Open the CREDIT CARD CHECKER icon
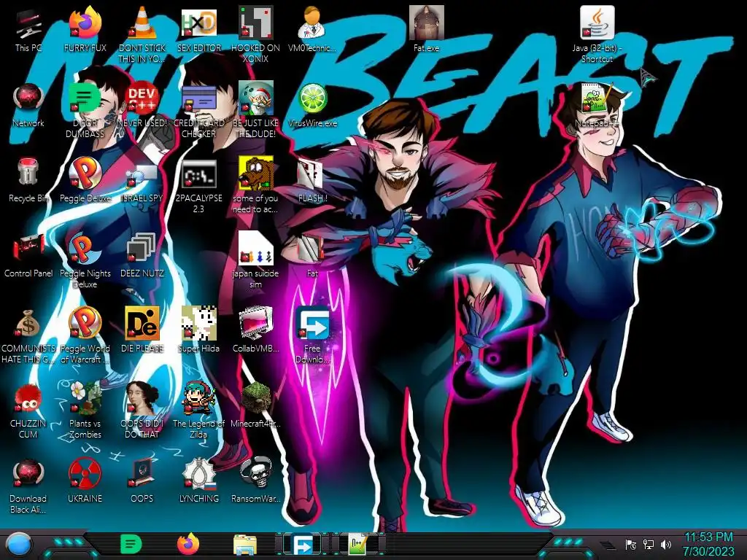The width and height of the screenshot is (747, 560). pyautogui.click(x=198, y=98)
